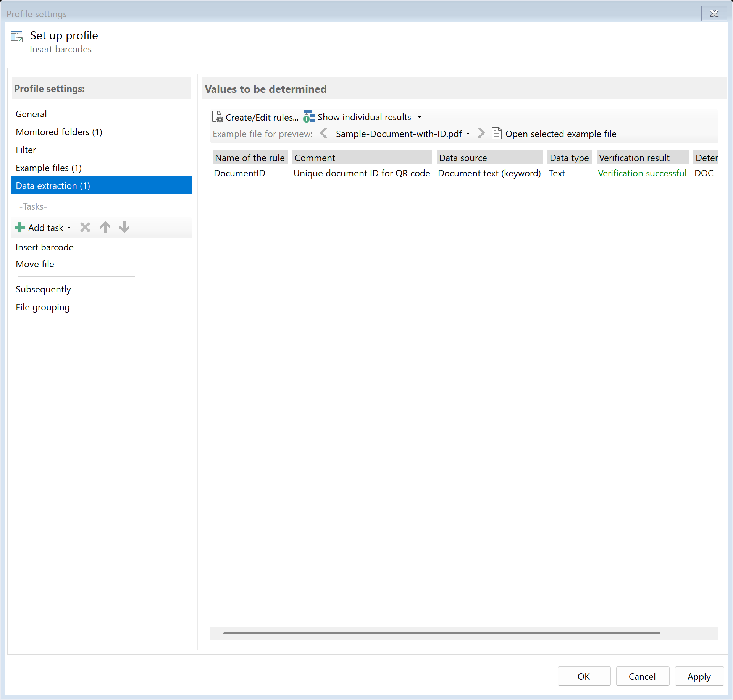
Task: Switch to the General settings section
Action: pyautogui.click(x=31, y=114)
